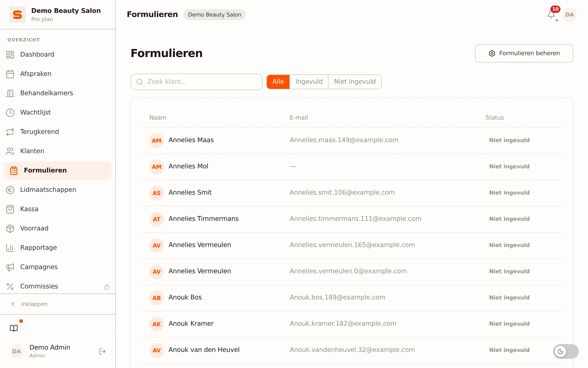Focus the Zoek klant search field
This screenshot has width=588, height=368.
(x=196, y=82)
